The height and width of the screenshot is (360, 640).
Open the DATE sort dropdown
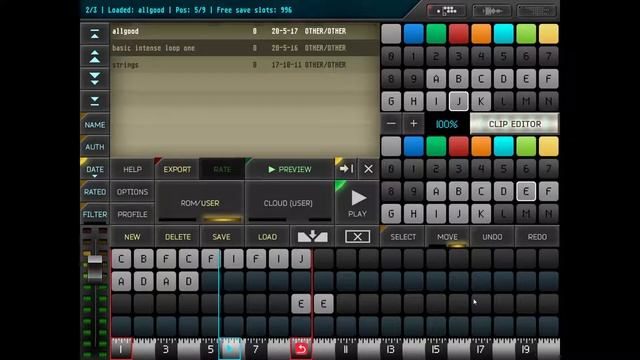point(95,169)
